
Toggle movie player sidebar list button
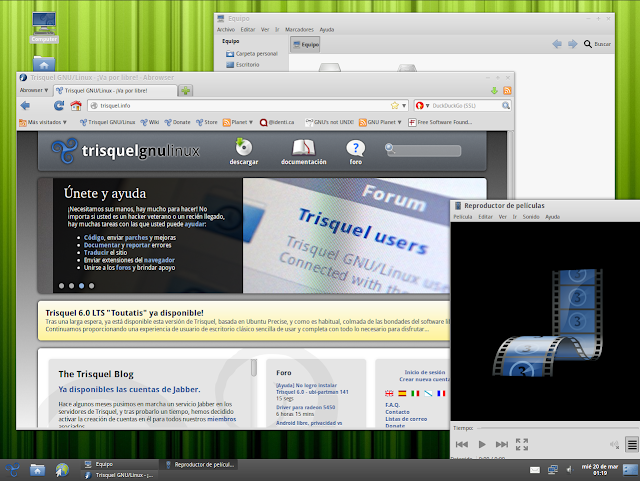tap(632, 444)
